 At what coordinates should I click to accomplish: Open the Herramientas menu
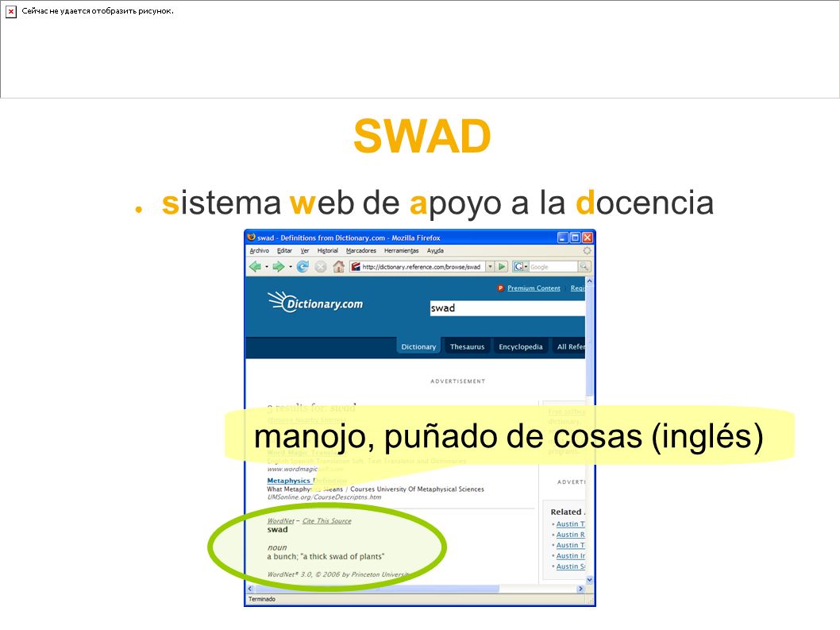401,250
